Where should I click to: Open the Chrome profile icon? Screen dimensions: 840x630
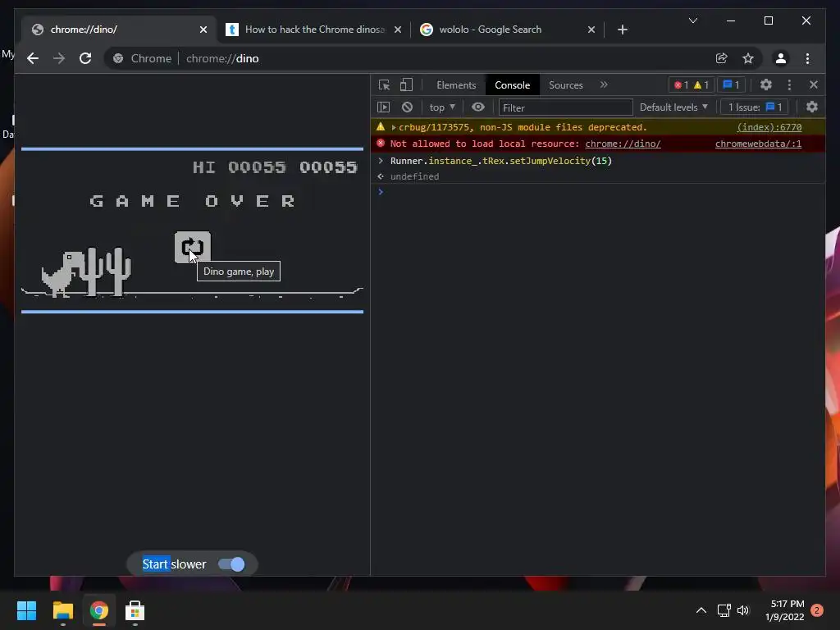[x=781, y=58]
